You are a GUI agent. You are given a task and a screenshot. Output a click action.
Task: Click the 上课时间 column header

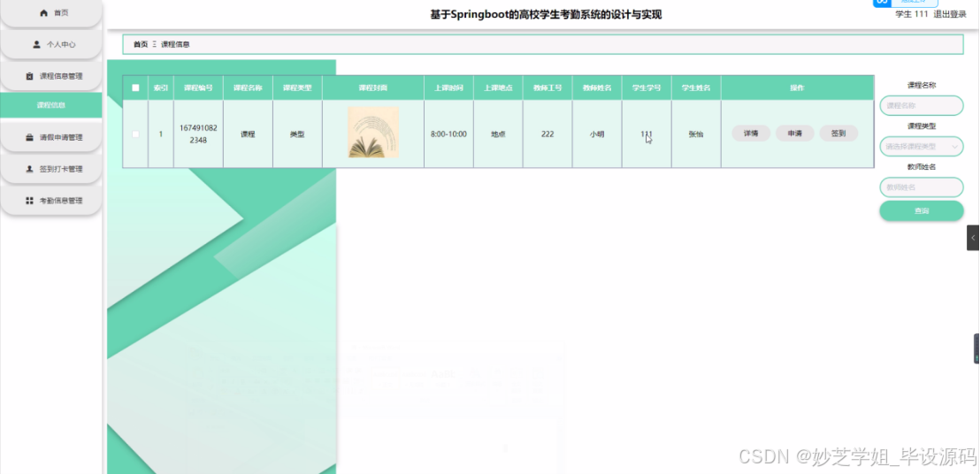448,88
